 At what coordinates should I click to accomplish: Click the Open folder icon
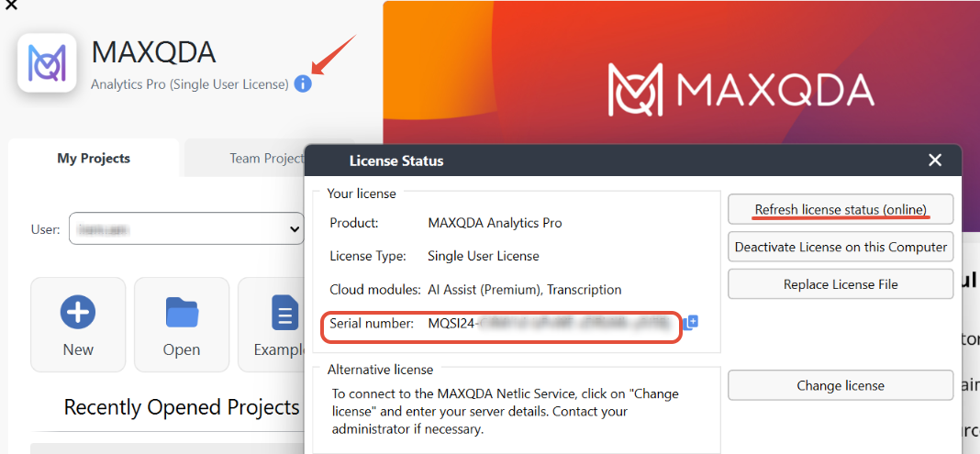(x=182, y=312)
